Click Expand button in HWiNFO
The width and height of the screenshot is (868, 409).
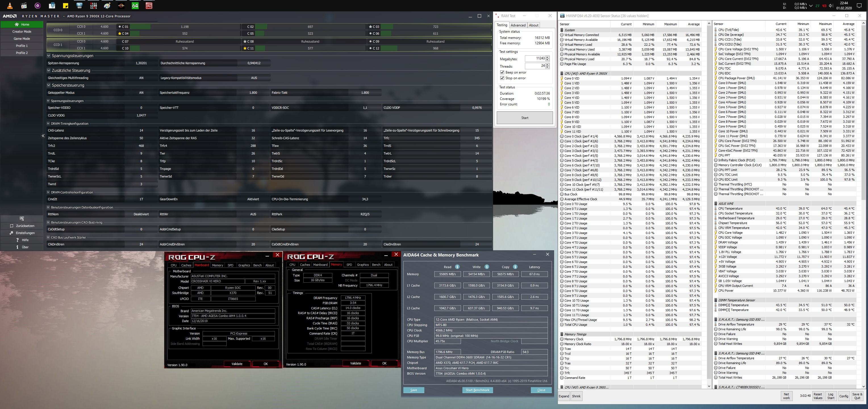(x=564, y=396)
